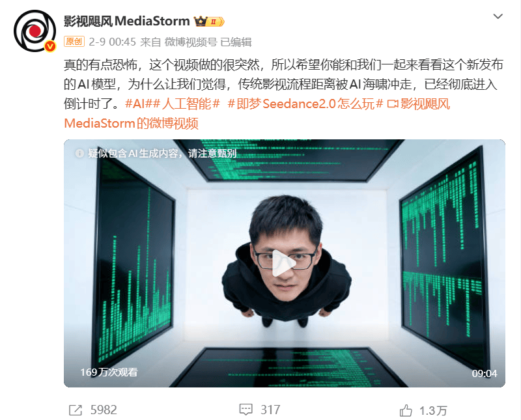This screenshot has height=420, width=521.
Task: Click the 2-9 00:45 post timestamp
Action: click(x=112, y=42)
